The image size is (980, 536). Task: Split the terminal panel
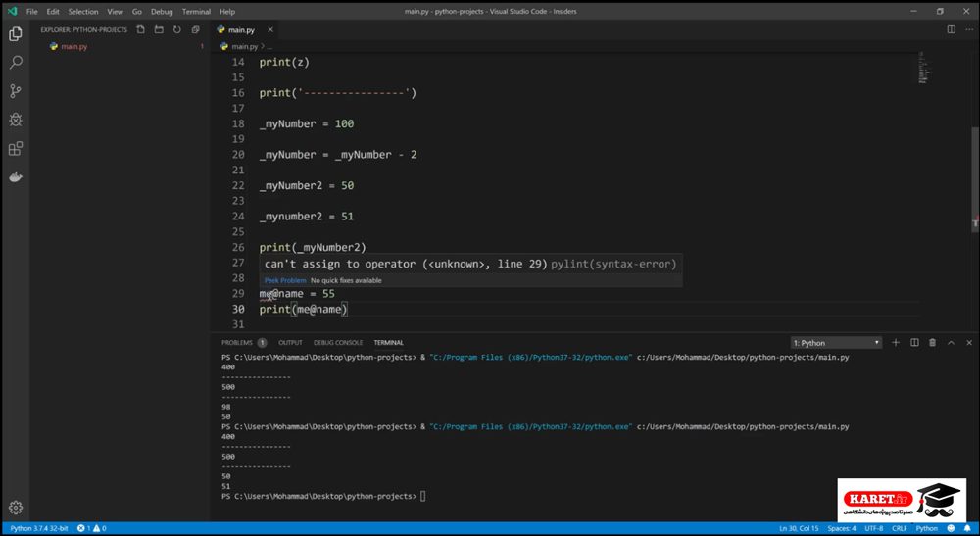tap(914, 342)
